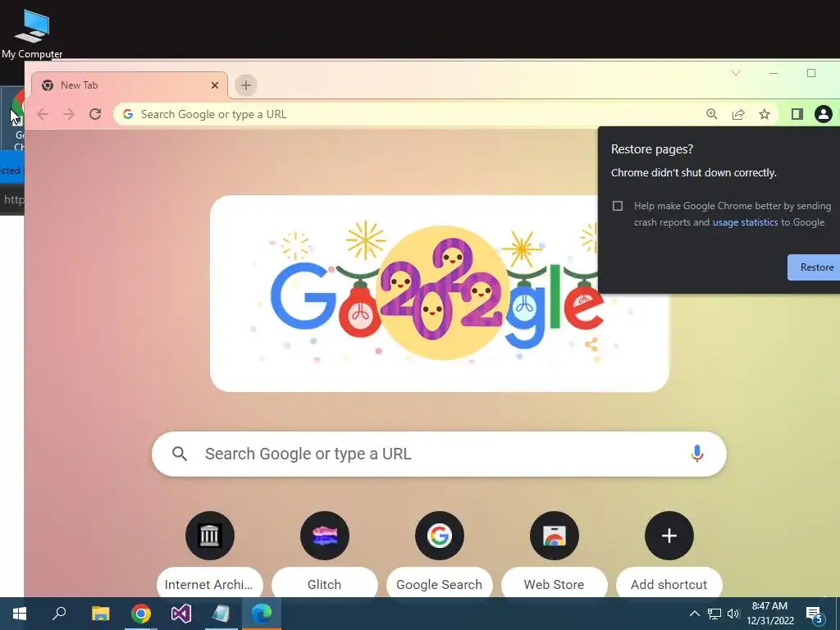The width and height of the screenshot is (840, 630).
Task: Click the New Year 2022 Google doodle
Action: point(440,294)
